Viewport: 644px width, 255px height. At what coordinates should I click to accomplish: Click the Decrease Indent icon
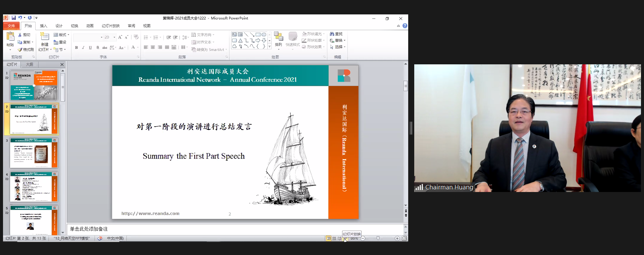point(168,38)
